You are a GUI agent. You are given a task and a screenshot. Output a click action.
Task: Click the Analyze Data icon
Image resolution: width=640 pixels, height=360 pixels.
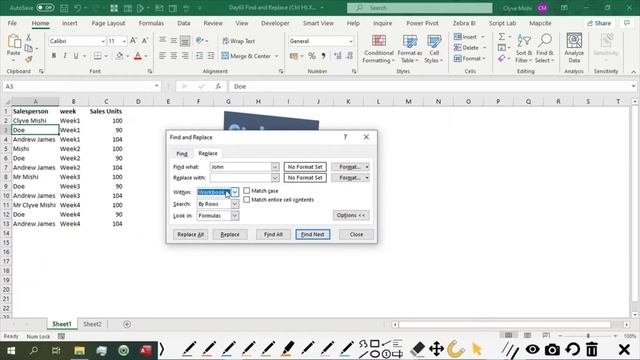574,48
